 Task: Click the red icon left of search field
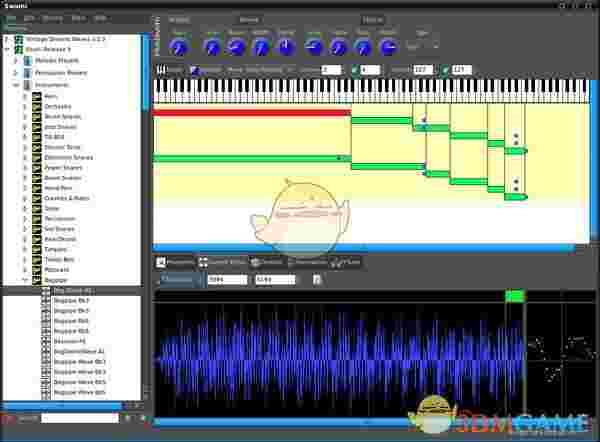(x=8, y=419)
